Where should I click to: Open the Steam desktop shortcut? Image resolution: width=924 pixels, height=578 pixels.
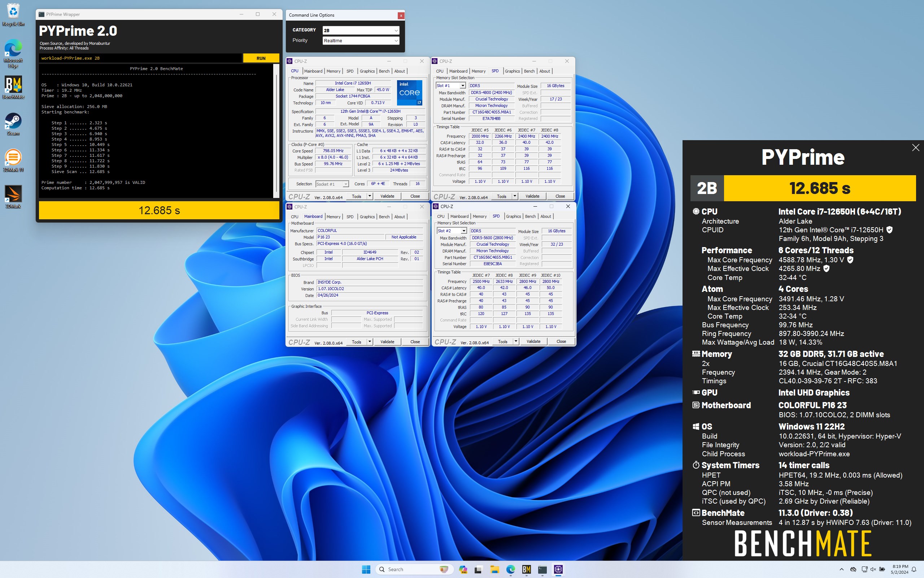coord(13,124)
